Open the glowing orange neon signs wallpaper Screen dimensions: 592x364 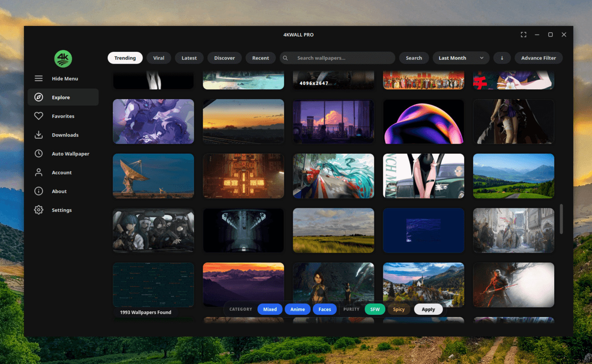244,176
